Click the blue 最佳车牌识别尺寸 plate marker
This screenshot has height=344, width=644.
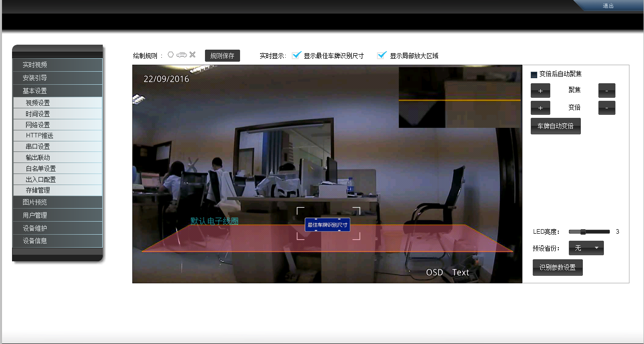327,225
